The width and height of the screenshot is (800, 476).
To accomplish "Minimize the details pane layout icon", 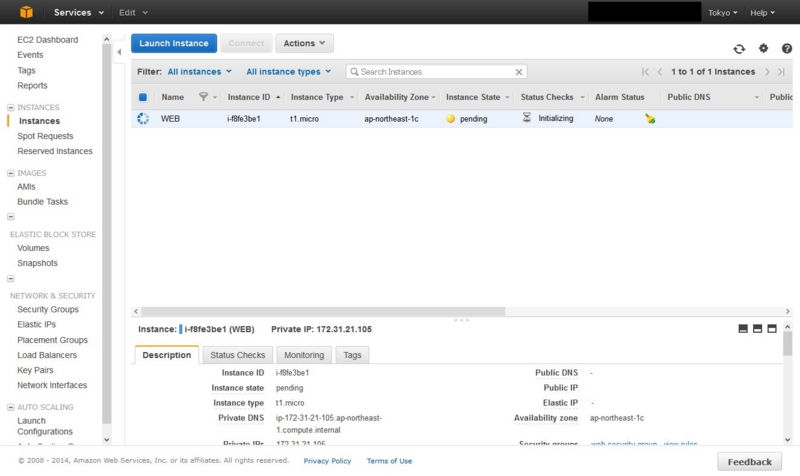I will (743, 329).
